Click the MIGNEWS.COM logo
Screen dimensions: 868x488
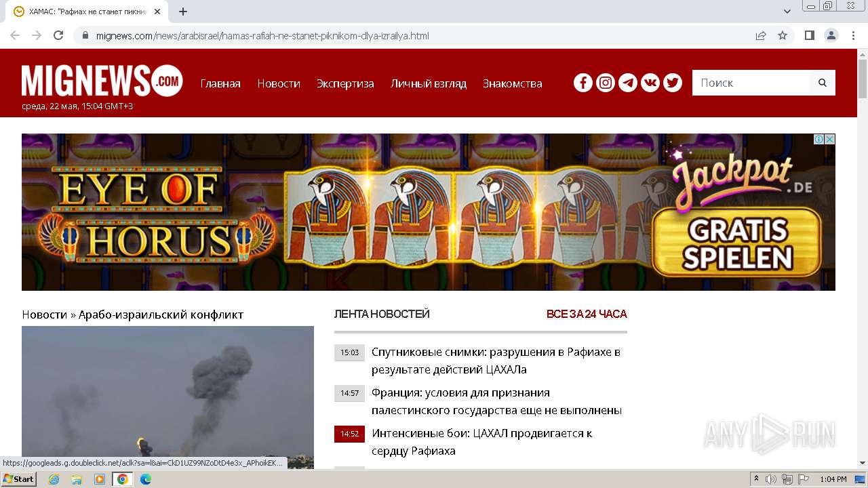(x=102, y=81)
